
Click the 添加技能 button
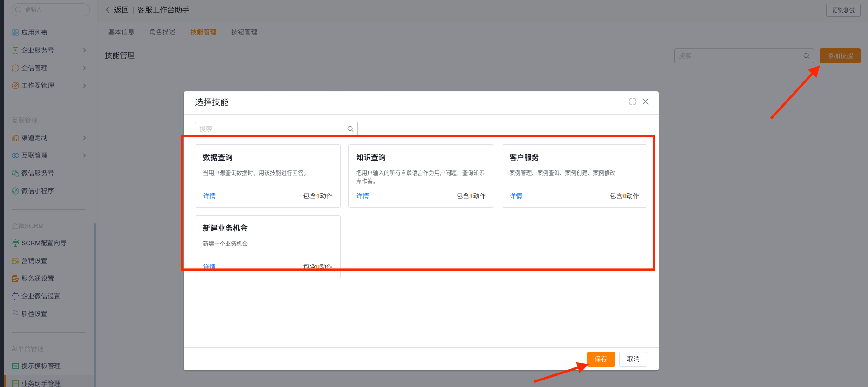840,56
